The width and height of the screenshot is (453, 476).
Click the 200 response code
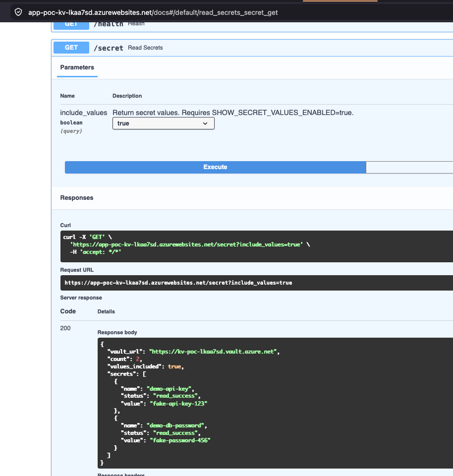click(x=65, y=328)
